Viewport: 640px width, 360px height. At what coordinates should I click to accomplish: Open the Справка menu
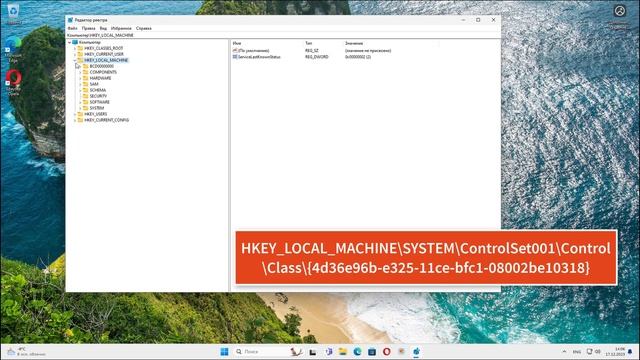(x=144, y=28)
